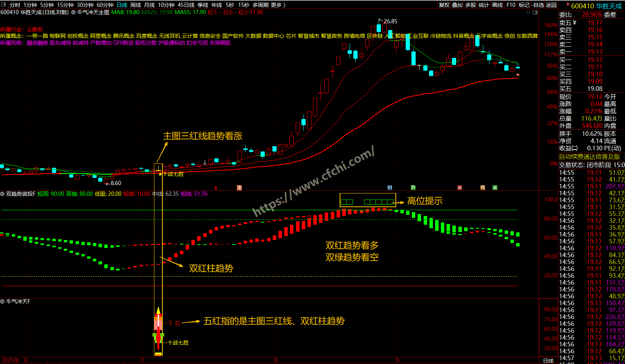Click the 画线 drawing tools button
Screen dimensions: 625x364
(497, 5)
